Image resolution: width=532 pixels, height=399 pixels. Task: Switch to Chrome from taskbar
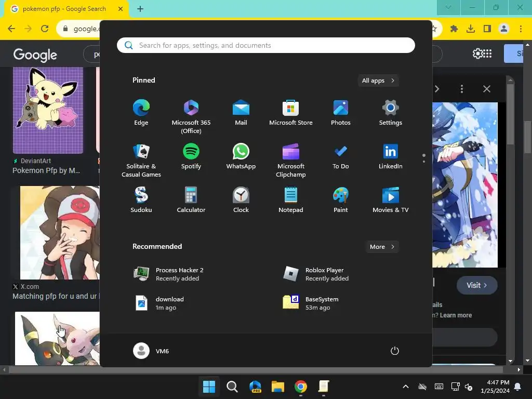pos(301,387)
